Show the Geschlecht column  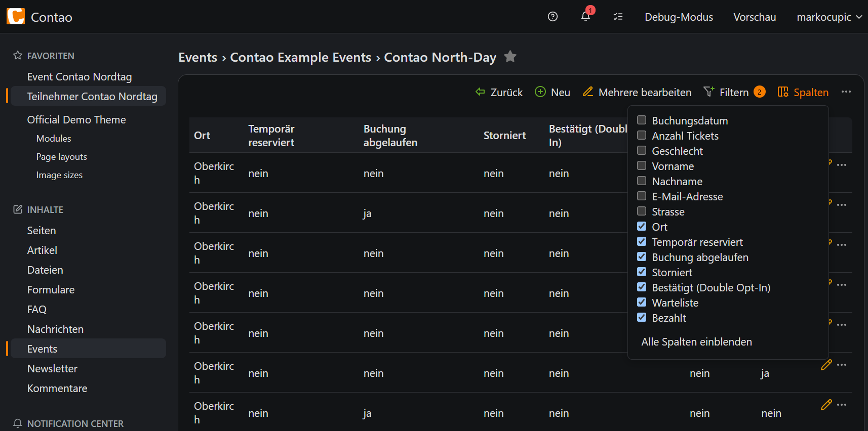[642, 150]
